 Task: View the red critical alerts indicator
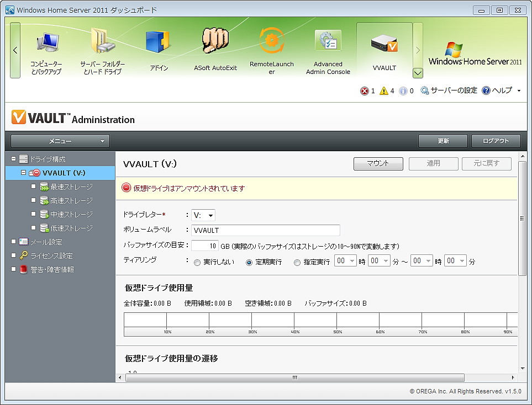click(364, 91)
